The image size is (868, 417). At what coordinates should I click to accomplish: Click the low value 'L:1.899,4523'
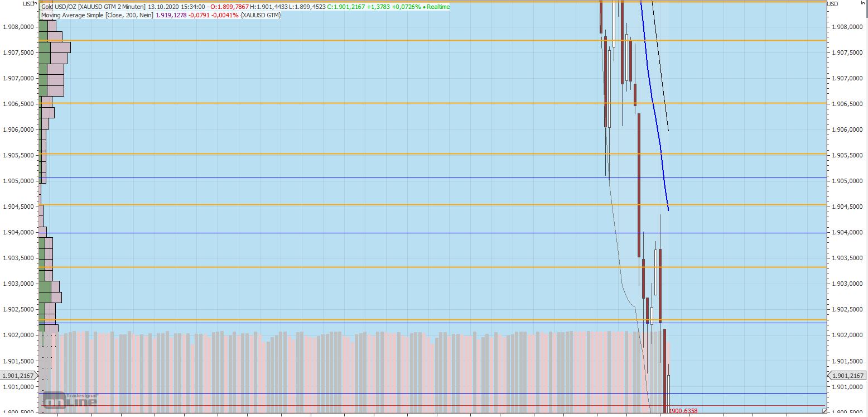(307, 7)
